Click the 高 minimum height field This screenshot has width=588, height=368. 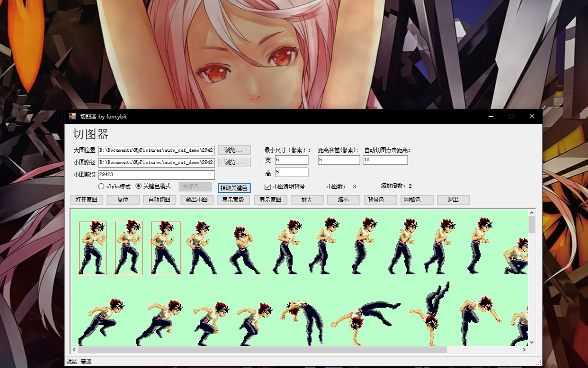pos(292,172)
